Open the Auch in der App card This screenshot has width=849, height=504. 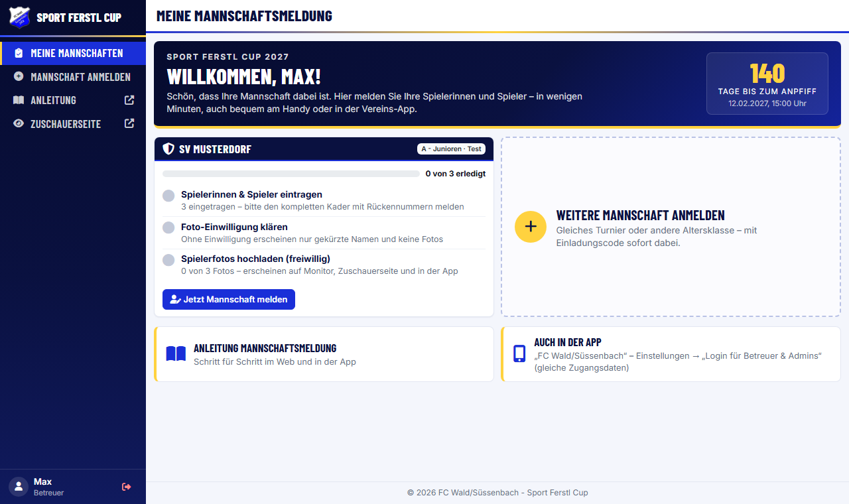671,354
